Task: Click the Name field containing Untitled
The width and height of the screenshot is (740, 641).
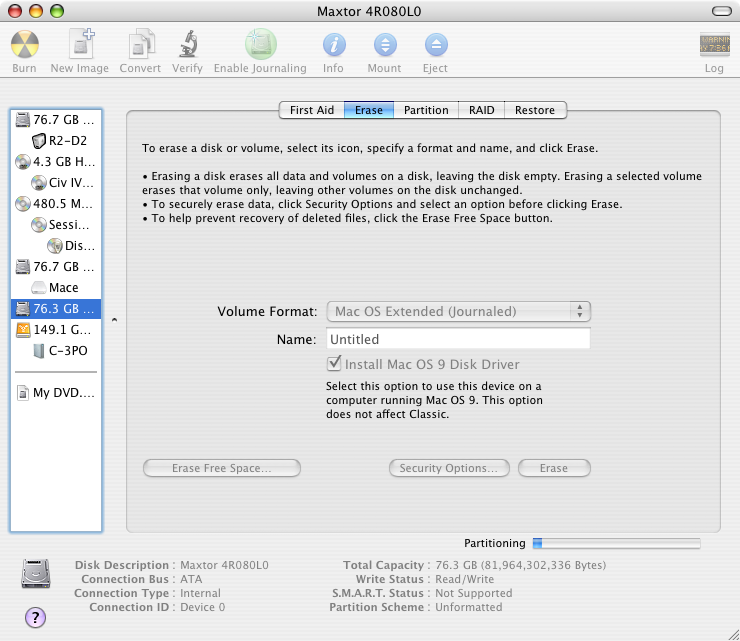Action: click(458, 339)
